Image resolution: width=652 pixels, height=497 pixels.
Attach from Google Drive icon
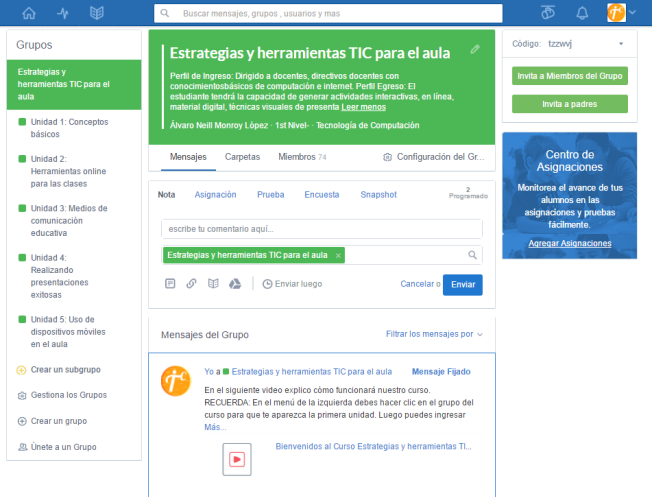click(x=235, y=284)
